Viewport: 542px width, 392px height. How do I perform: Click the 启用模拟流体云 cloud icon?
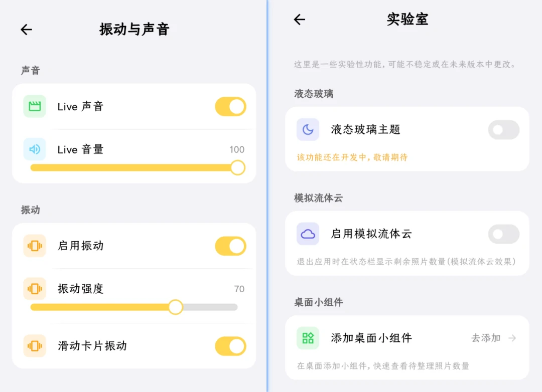pos(308,234)
